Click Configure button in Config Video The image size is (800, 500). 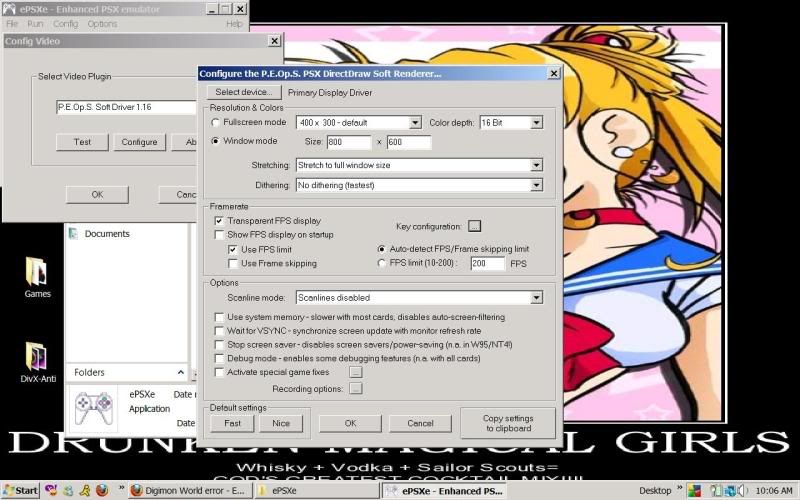tap(139, 142)
